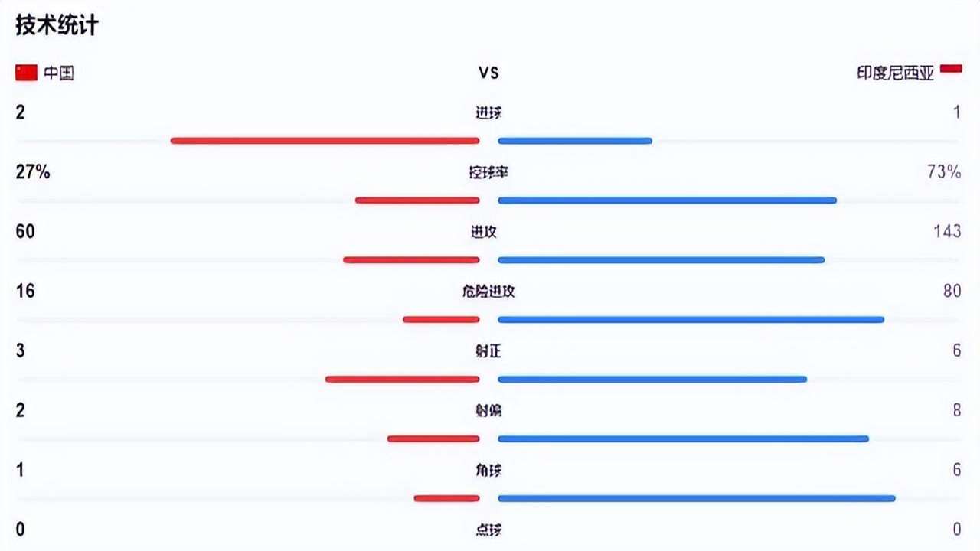Select the 印度尼西亚 team name
The height and width of the screenshot is (551, 980).
895,73
